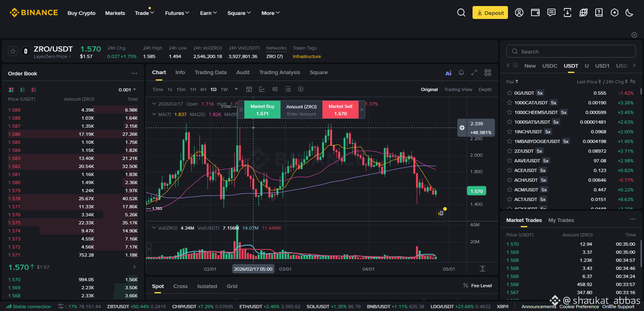Click the yellow Deposit button
Image resolution: width=644 pixels, height=311 pixels.
[490, 12]
